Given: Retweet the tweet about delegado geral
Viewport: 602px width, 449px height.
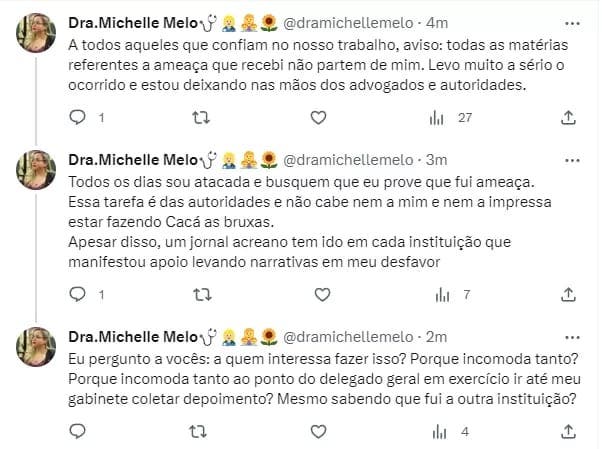Looking at the screenshot, I should (x=199, y=431).
